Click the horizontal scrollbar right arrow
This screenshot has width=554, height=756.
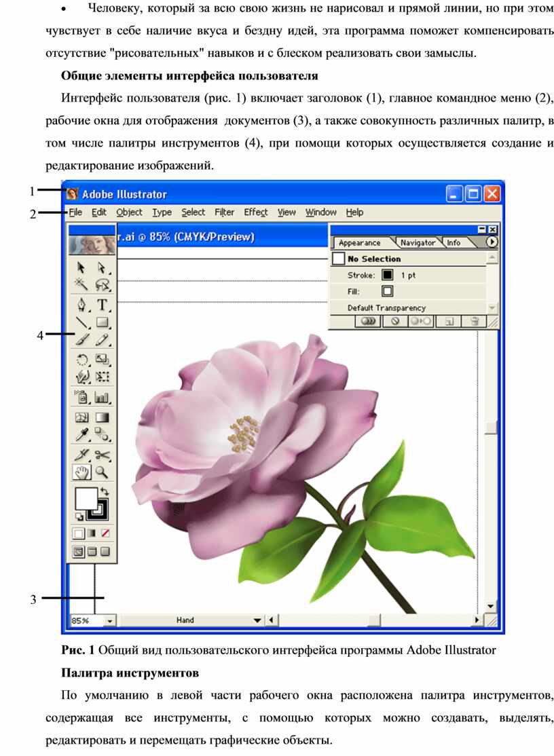point(477,620)
